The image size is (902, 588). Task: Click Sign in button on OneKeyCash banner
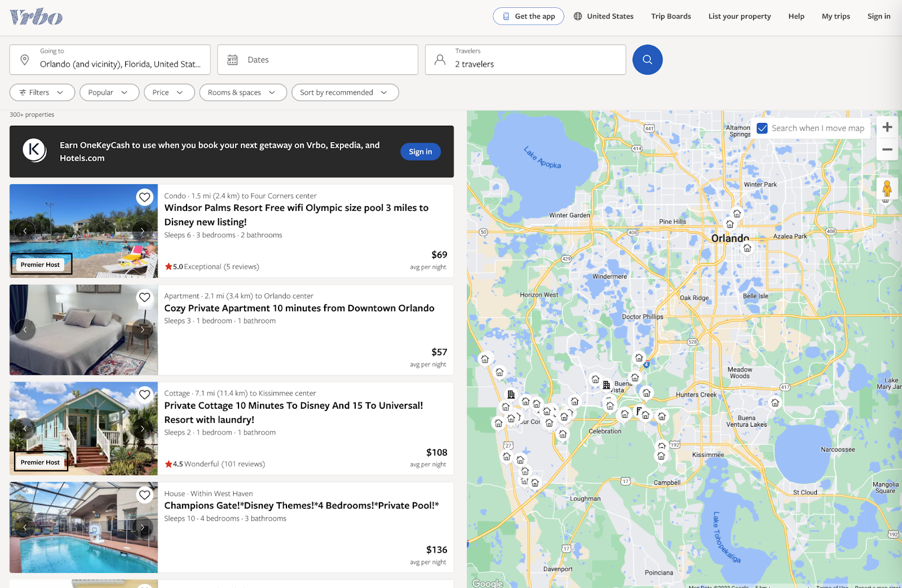(x=420, y=152)
